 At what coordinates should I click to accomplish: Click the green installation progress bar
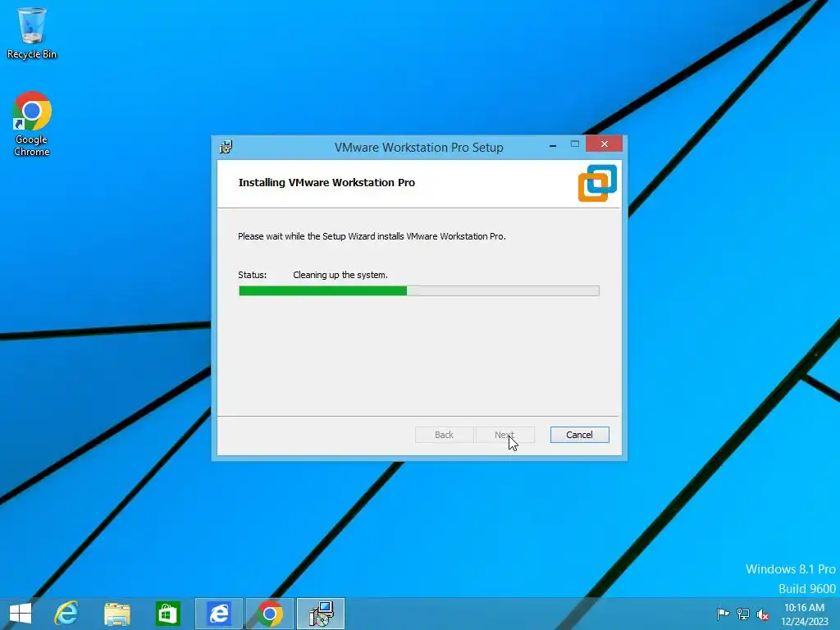(419, 291)
